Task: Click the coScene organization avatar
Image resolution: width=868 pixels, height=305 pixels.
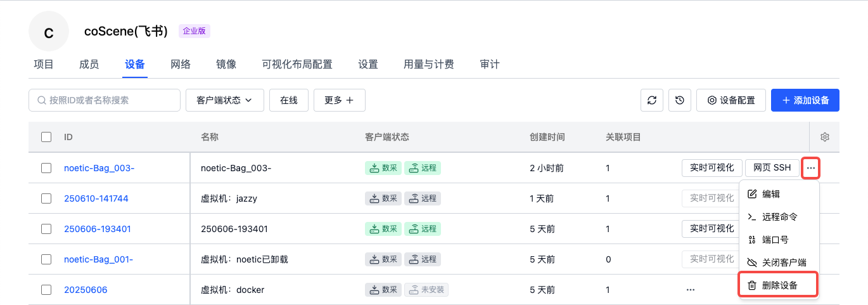Action: click(x=49, y=31)
